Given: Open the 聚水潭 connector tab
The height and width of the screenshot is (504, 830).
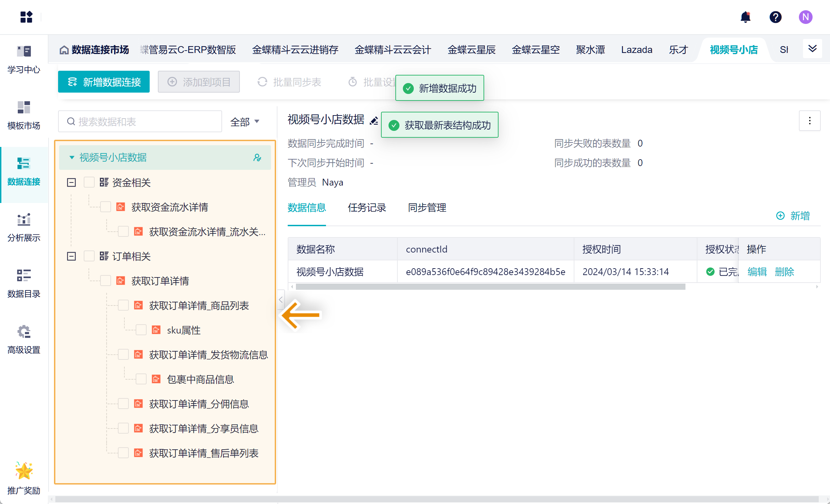Looking at the screenshot, I should 590,50.
